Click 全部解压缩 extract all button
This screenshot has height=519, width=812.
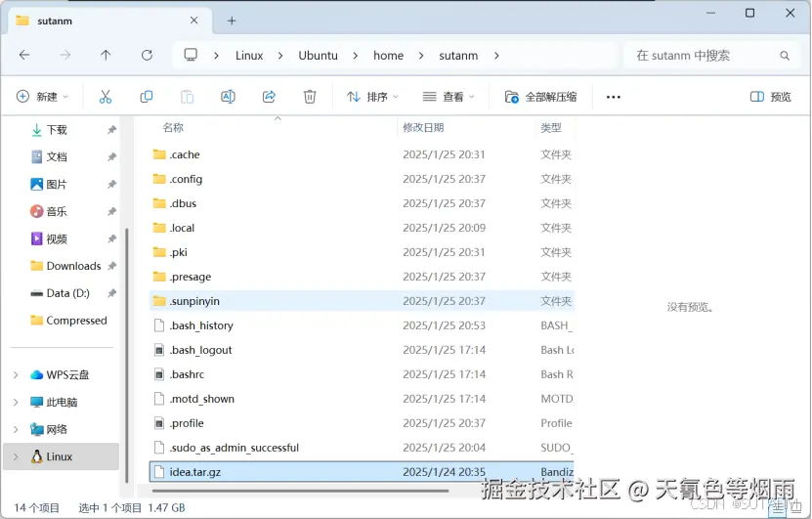540,97
